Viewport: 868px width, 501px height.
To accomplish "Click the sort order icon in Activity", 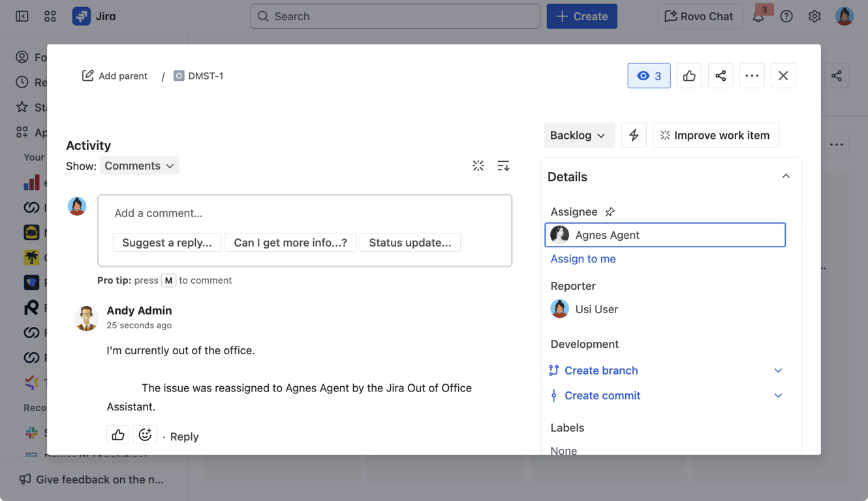I will pyautogui.click(x=503, y=166).
